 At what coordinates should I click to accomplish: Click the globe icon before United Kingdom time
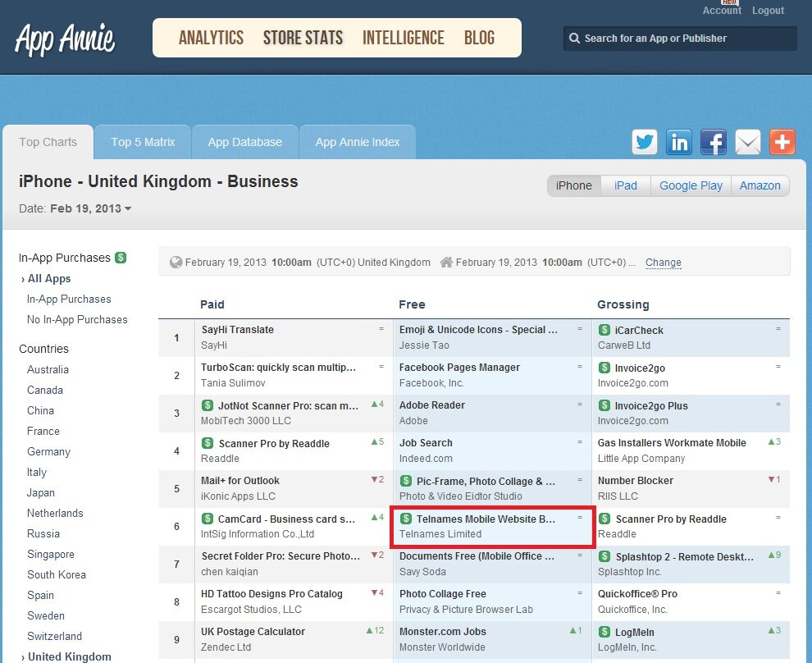176,262
